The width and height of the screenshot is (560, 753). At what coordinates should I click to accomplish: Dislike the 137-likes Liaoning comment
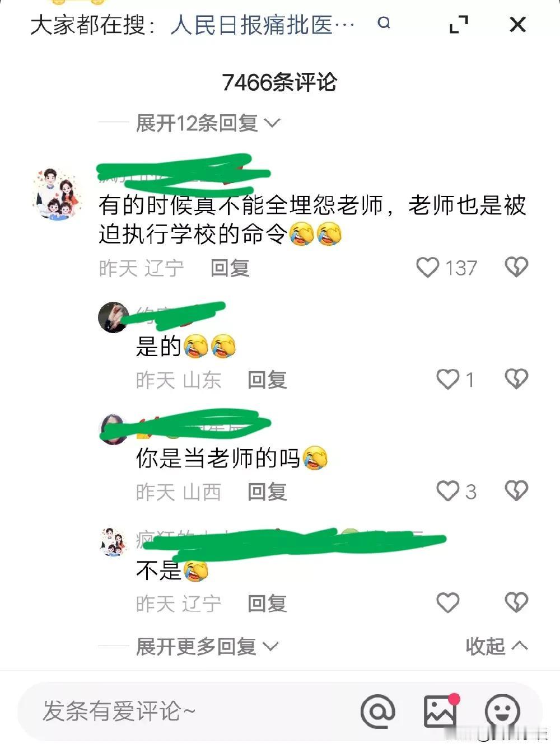516,267
